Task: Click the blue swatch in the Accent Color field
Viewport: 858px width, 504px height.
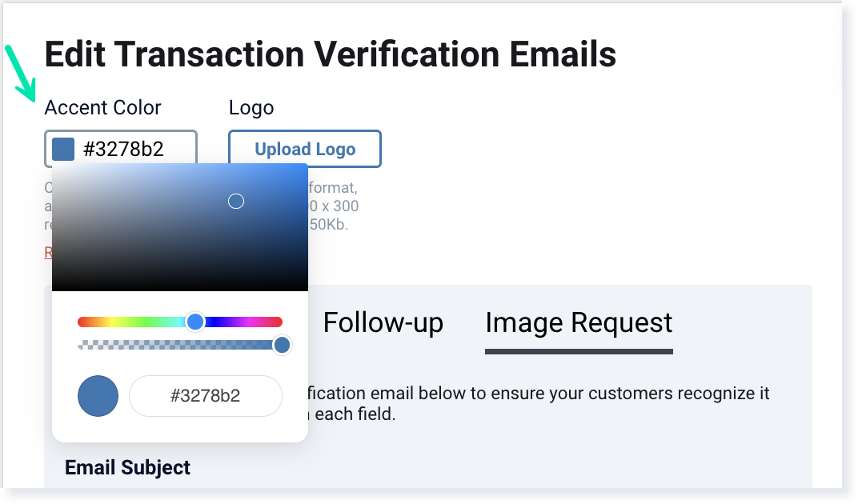Action: pyautogui.click(x=63, y=149)
